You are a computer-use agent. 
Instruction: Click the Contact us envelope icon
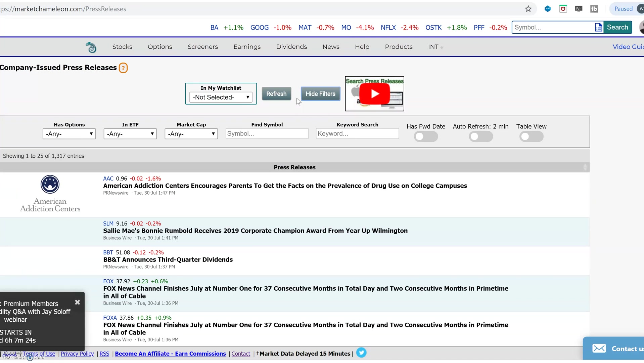pyautogui.click(x=599, y=348)
